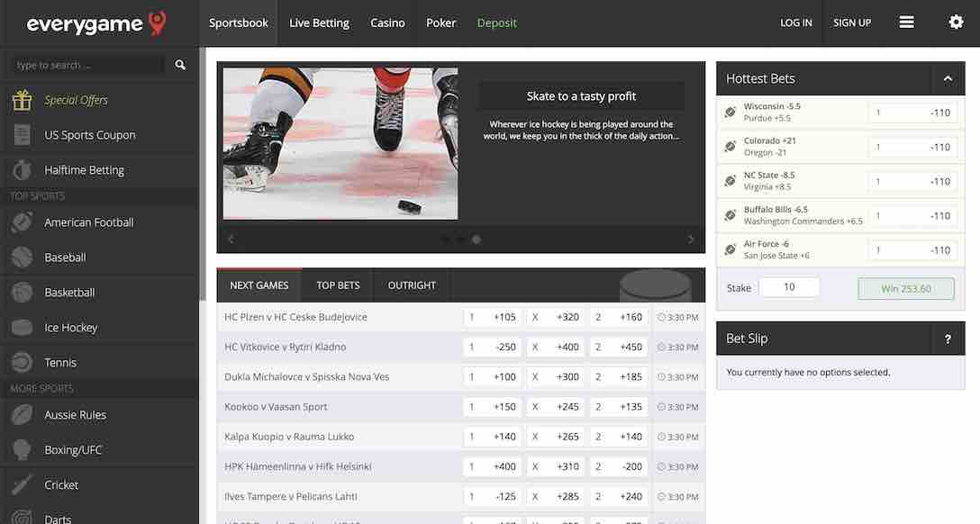Image resolution: width=980 pixels, height=524 pixels.
Task: Go to next banner slide arrow
Action: click(x=691, y=239)
